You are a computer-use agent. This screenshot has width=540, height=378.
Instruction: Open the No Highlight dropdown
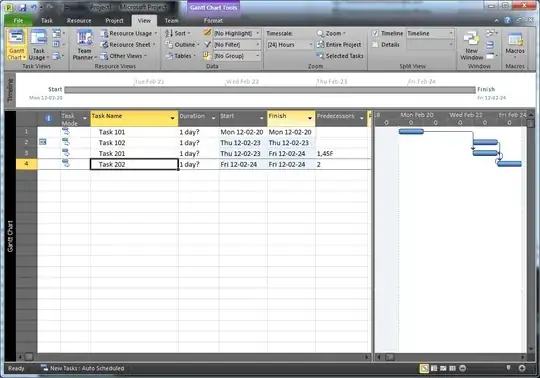(x=258, y=33)
